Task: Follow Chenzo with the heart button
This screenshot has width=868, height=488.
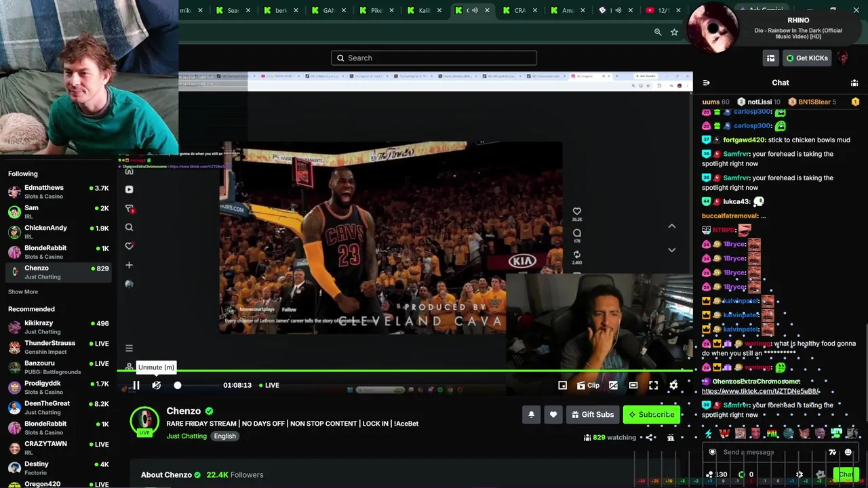Action: tap(553, 414)
